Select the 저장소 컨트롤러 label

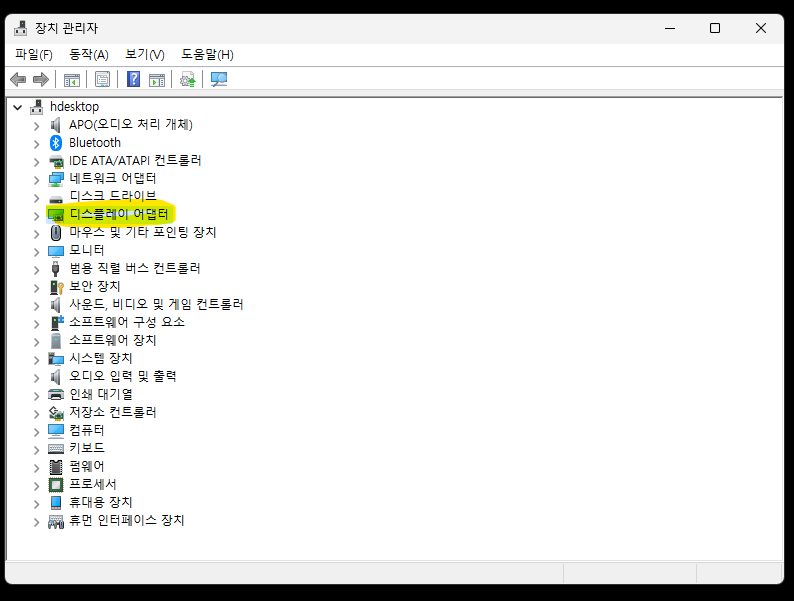112,413
